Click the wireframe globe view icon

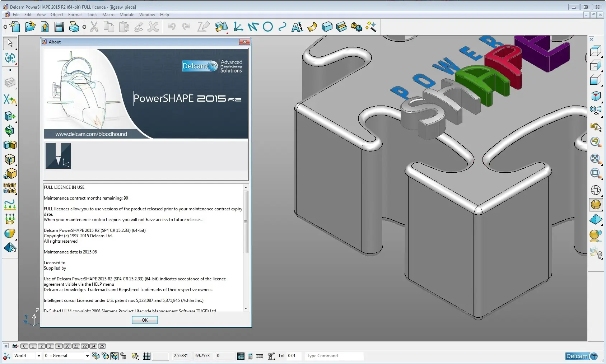596,190
